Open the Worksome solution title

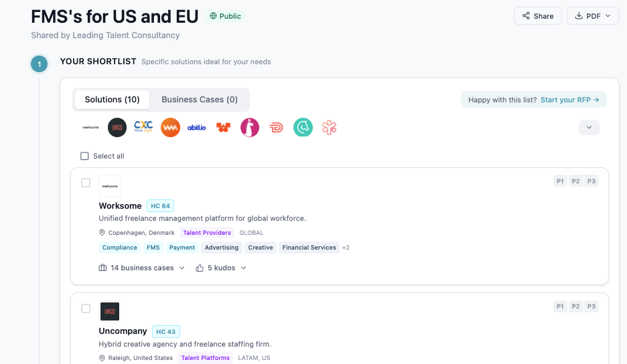[x=120, y=206]
